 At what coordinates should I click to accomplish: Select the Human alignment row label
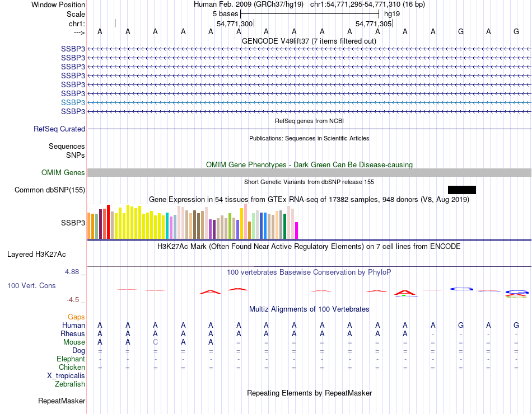(x=73, y=325)
